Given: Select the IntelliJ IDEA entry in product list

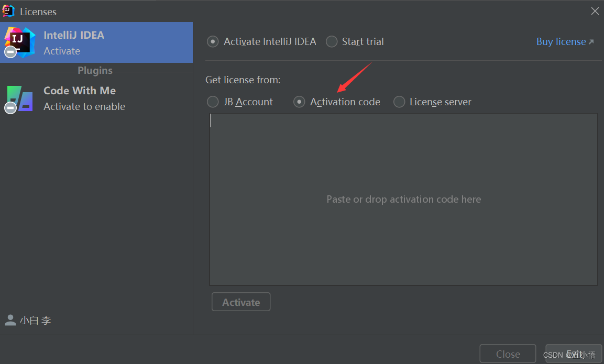Looking at the screenshot, I should click(96, 42).
